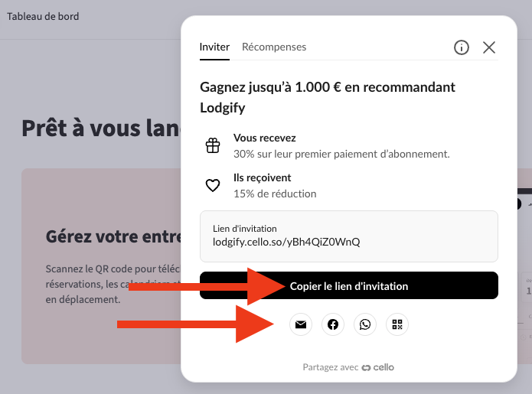Viewport: 532px width, 394px height.
Task: Click the Lien d'invitation link field
Action: (349, 236)
